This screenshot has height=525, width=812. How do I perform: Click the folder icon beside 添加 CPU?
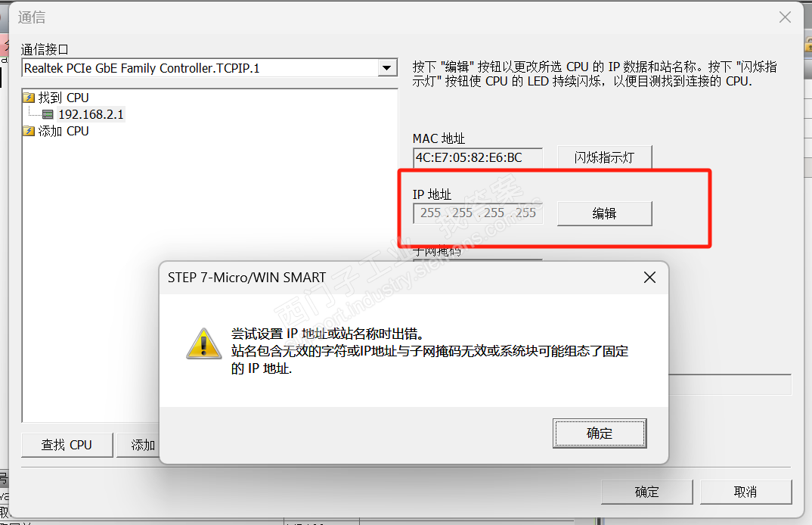(29, 131)
